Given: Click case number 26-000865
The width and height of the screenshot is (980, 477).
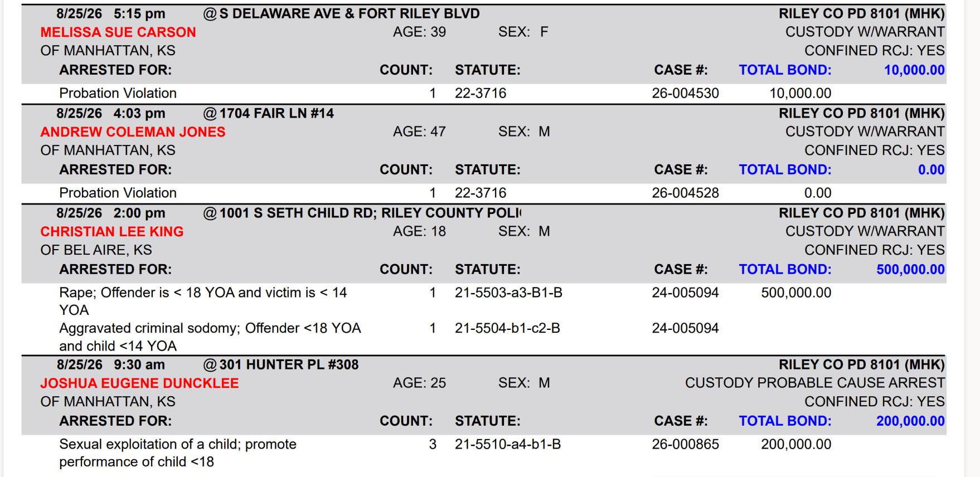Looking at the screenshot, I should tap(685, 444).
